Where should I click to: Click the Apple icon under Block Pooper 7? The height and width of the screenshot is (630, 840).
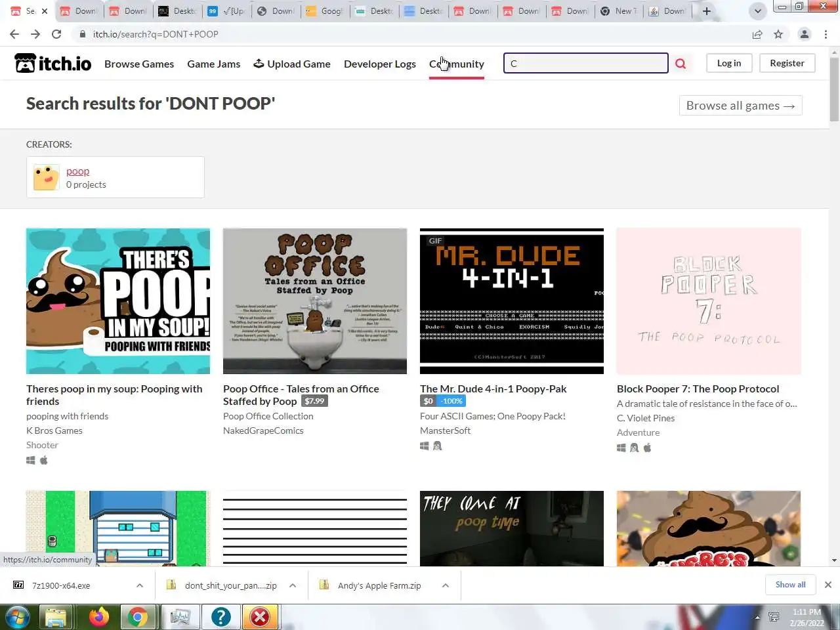click(648, 448)
